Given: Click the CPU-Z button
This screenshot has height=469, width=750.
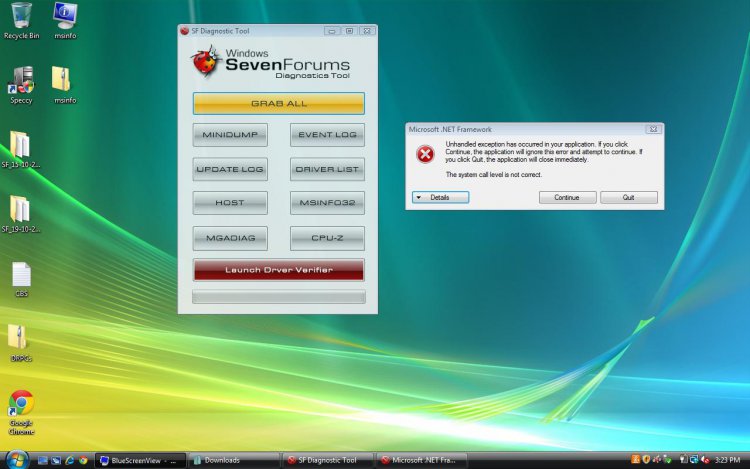Looking at the screenshot, I should tap(327, 238).
